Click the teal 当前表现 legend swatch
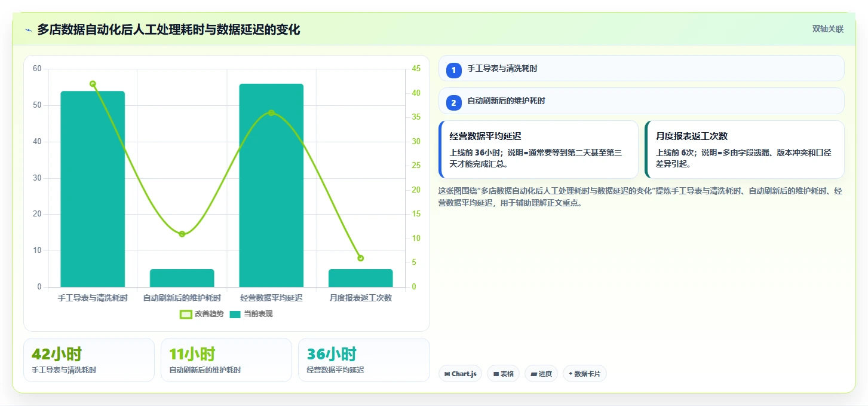 coord(235,314)
